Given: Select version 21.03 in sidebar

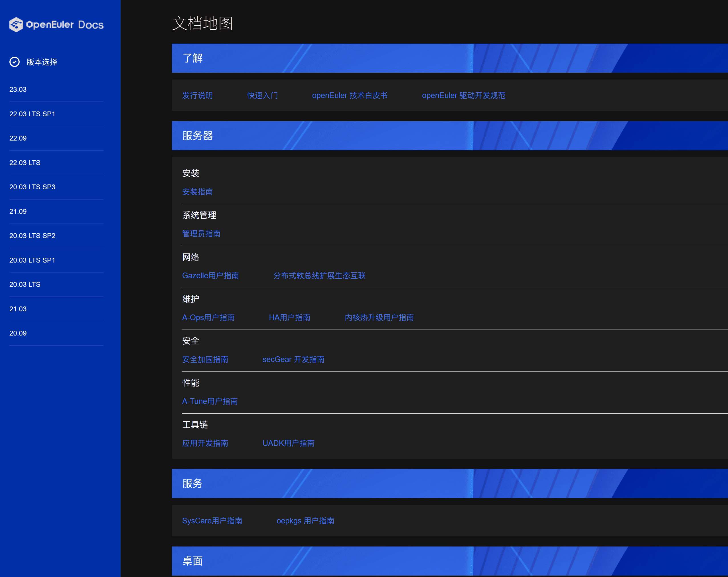Looking at the screenshot, I should click(x=18, y=309).
